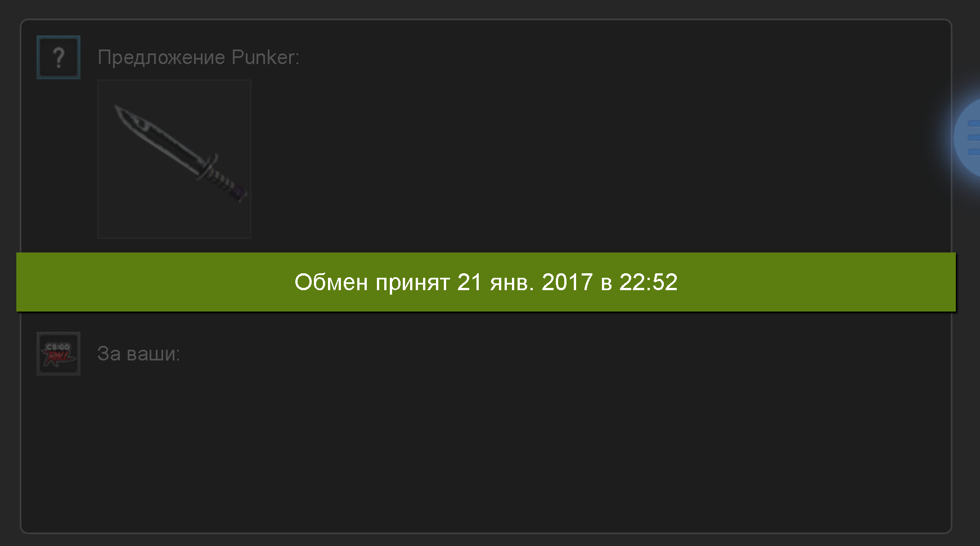Select the "Предложение Punker:" heading
The height and width of the screenshot is (546, 980).
tap(198, 57)
